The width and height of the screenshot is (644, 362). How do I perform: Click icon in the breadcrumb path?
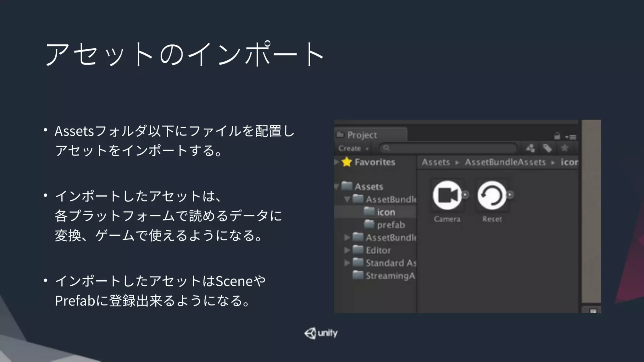569,162
